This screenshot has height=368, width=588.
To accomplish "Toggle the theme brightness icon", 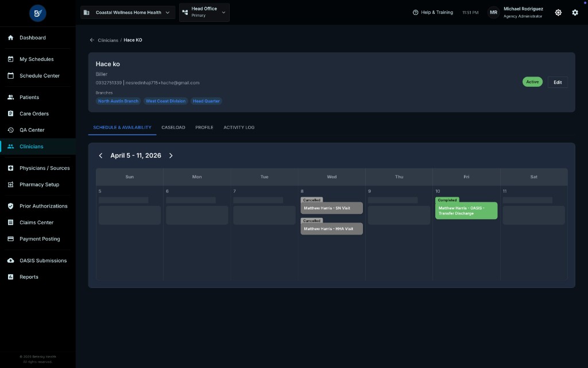I will pos(558,13).
